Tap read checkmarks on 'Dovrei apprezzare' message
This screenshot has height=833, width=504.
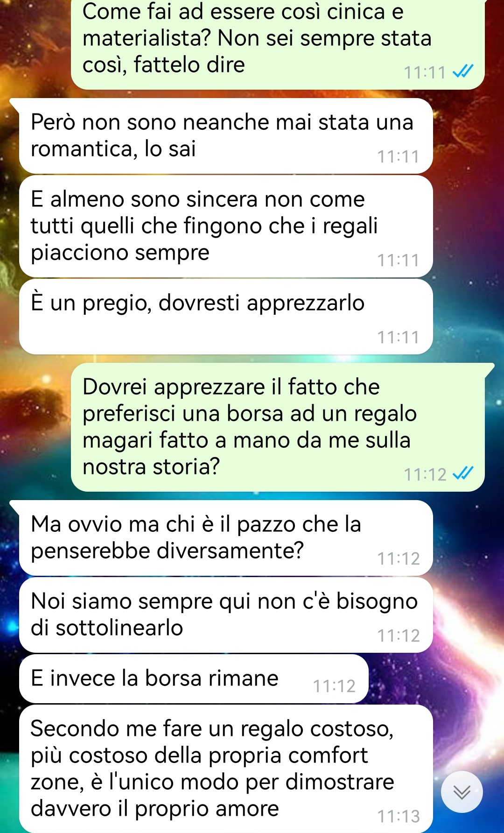[463, 473]
